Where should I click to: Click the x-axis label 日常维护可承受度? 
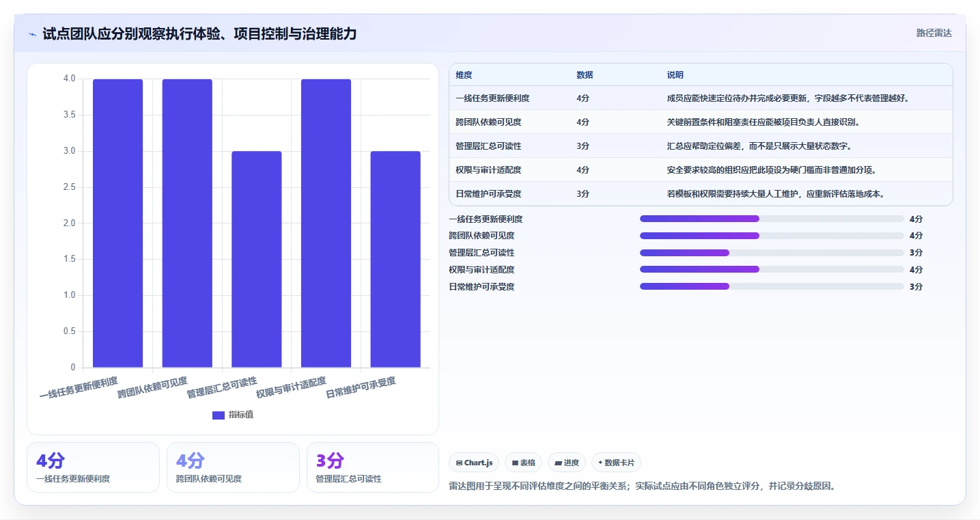pos(361,387)
